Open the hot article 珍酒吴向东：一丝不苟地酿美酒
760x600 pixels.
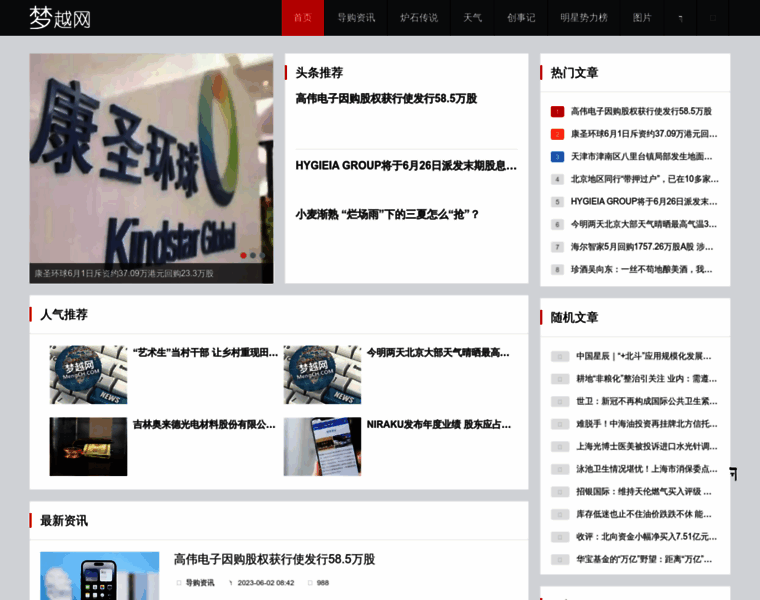pos(641,269)
